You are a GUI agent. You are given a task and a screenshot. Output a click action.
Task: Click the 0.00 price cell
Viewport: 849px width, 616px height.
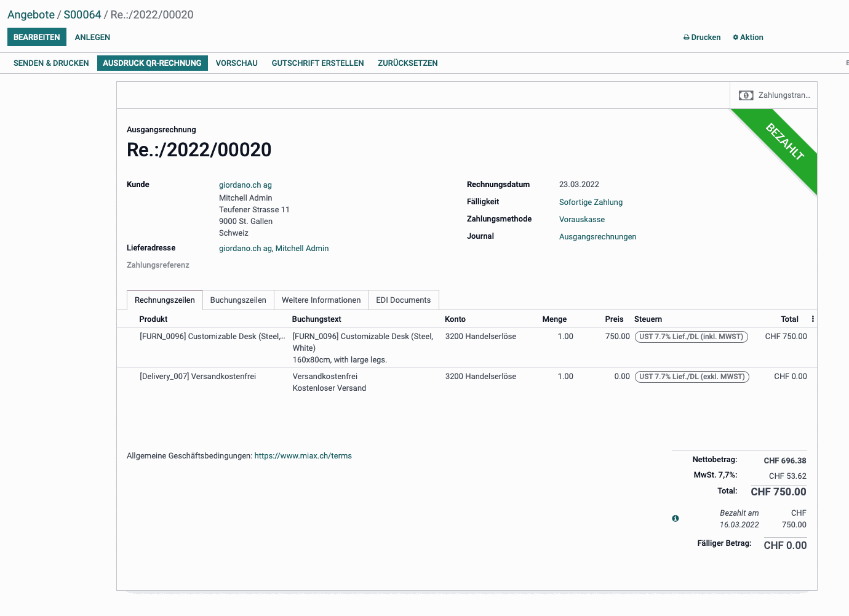point(622,376)
